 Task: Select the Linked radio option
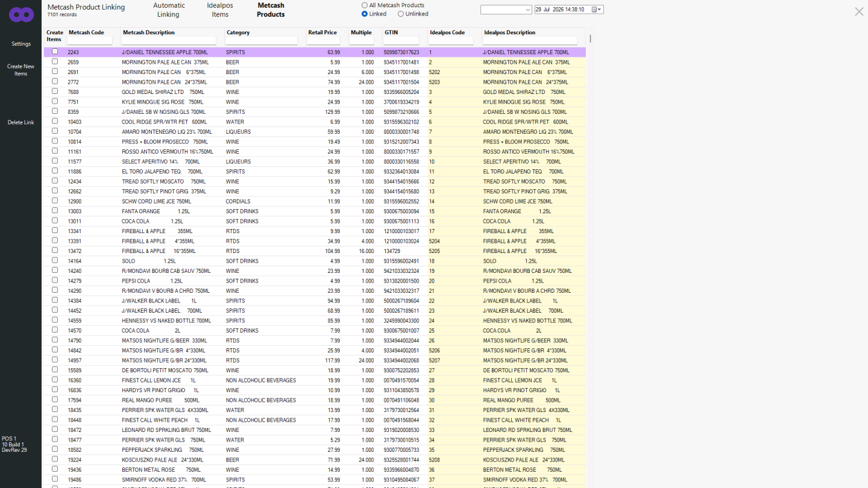pos(365,14)
